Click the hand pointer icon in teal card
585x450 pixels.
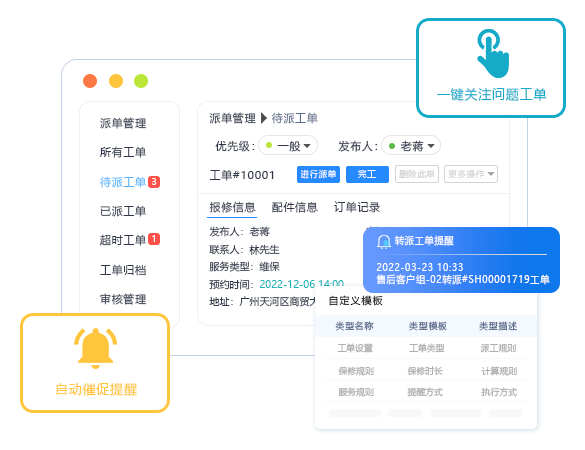pyautogui.click(x=493, y=53)
